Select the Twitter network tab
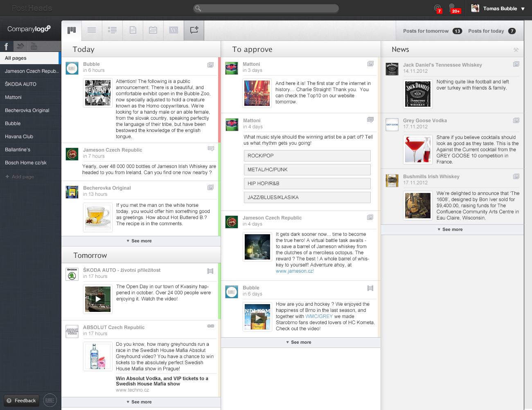 point(20,46)
